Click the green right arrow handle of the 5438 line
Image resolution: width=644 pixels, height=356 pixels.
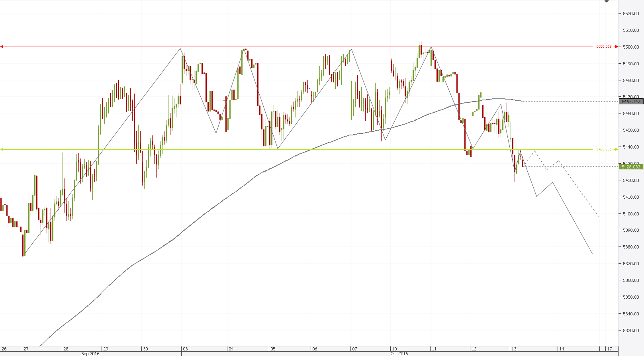[617, 149]
